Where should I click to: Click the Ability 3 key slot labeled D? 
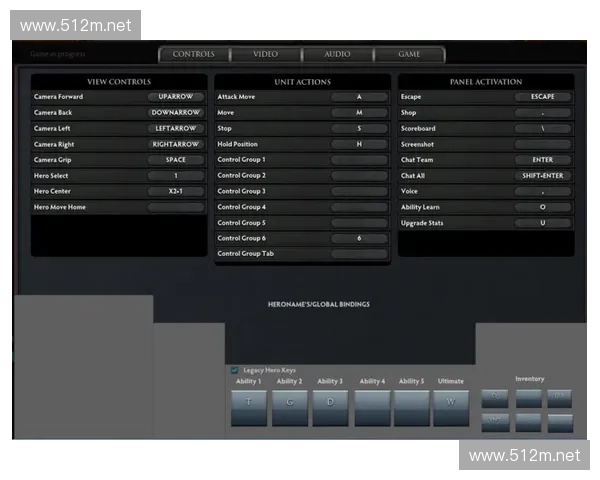pos(330,408)
